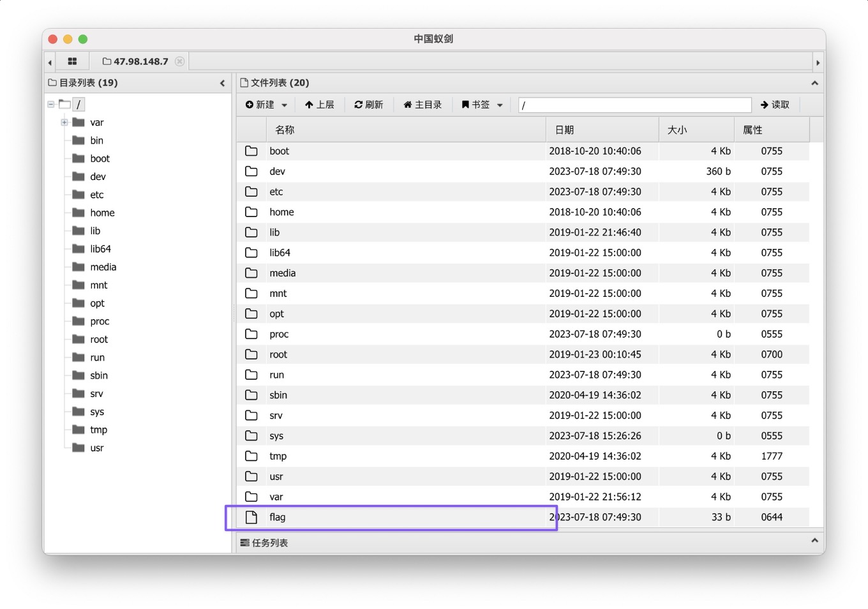Screen dimensions: 868x609
Task: Sort by the 名称 name column header
Action: pyautogui.click(x=406, y=130)
